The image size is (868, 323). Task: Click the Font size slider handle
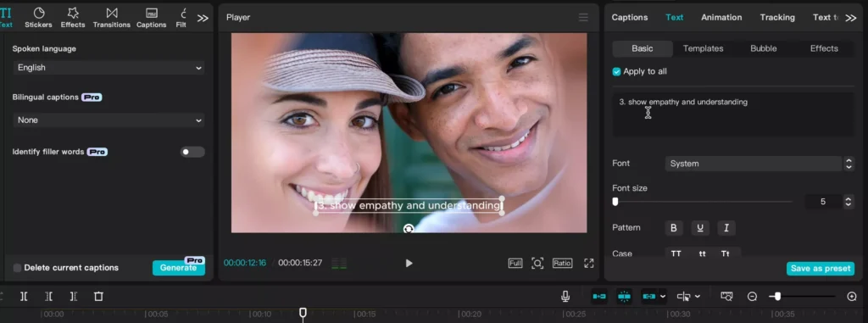[x=615, y=202]
